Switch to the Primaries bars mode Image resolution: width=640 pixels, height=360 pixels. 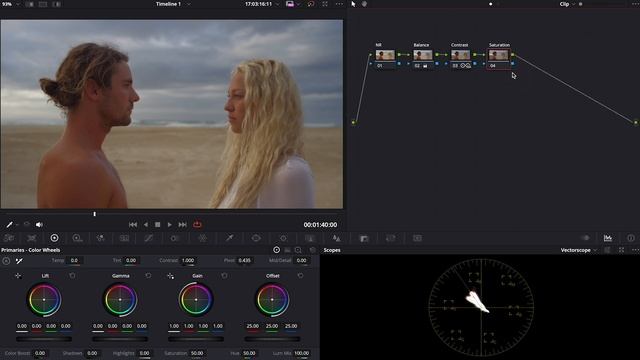click(x=288, y=250)
